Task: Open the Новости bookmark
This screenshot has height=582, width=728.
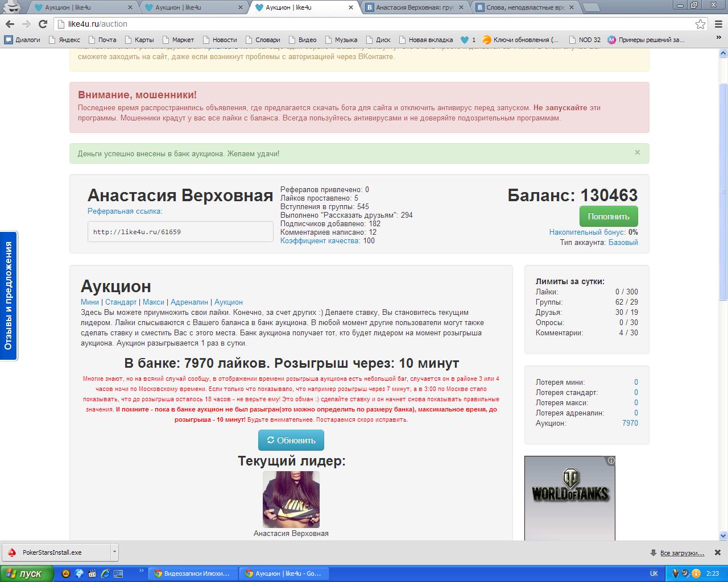Action: point(219,40)
